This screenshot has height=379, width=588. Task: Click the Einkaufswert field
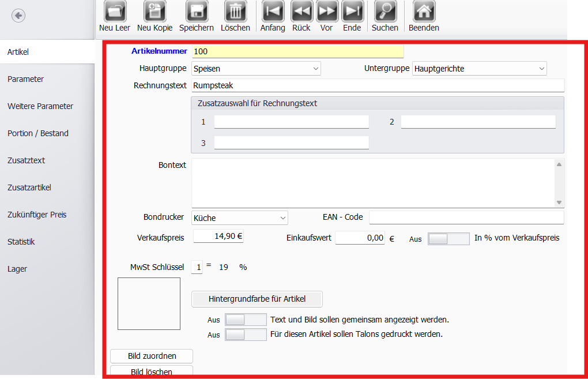pos(360,238)
